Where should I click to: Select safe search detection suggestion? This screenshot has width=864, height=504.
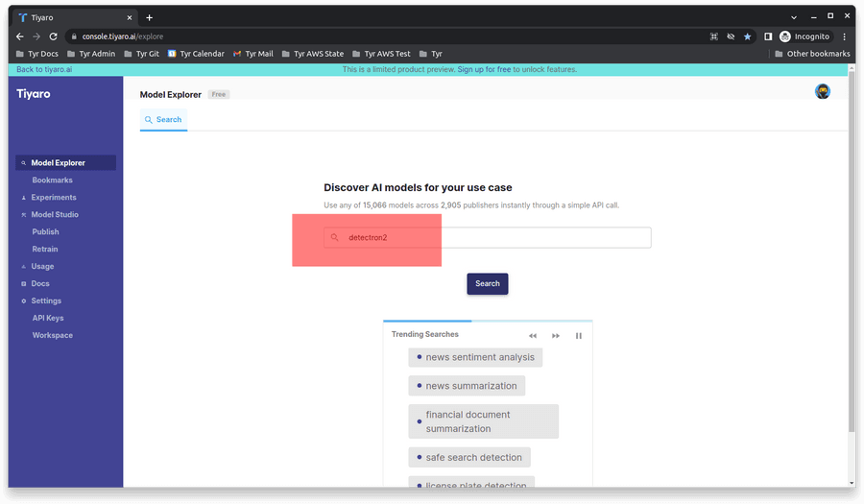point(468,457)
